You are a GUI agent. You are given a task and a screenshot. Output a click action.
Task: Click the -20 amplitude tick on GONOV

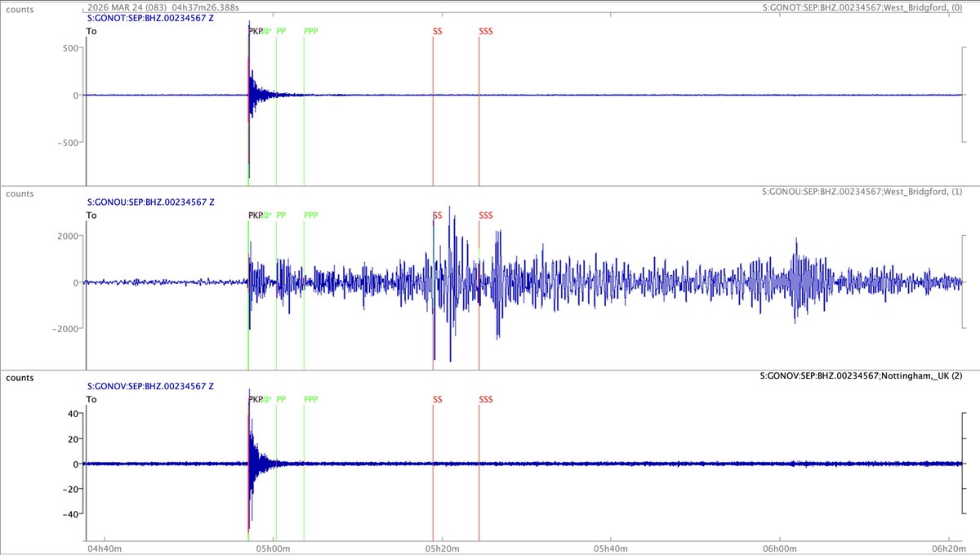point(69,489)
